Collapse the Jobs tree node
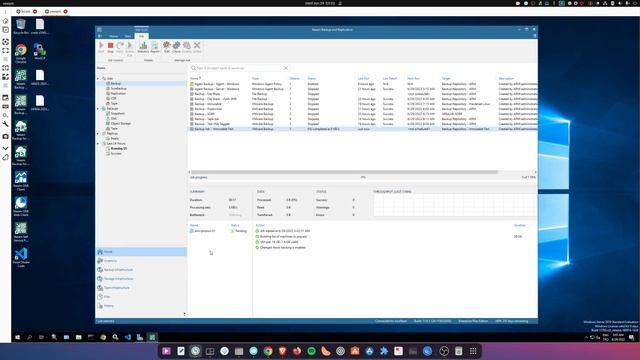640x360 pixels. [x=98, y=78]
